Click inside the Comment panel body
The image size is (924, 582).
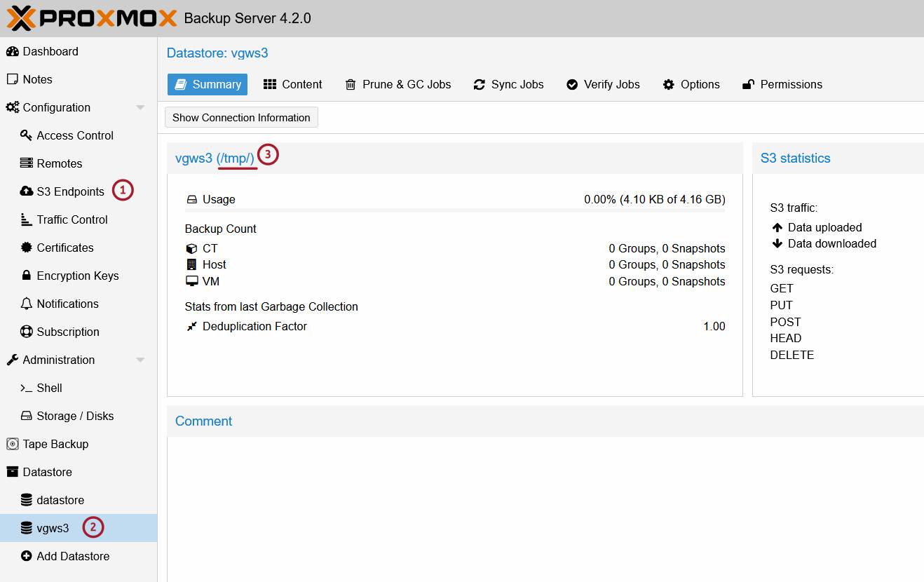click(545, 509)
